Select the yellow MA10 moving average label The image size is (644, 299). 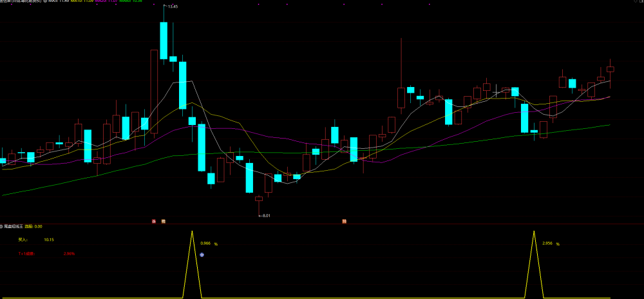click(x=82, y=1)
